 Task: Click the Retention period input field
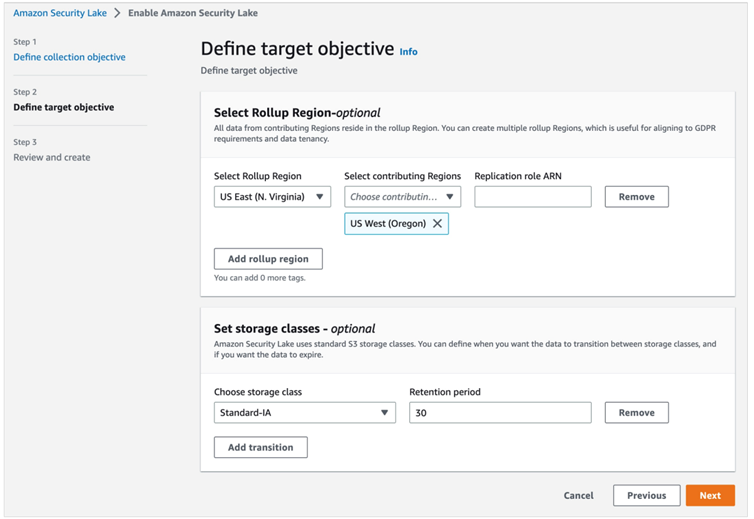pyautogui.click(x=500, y=413)
